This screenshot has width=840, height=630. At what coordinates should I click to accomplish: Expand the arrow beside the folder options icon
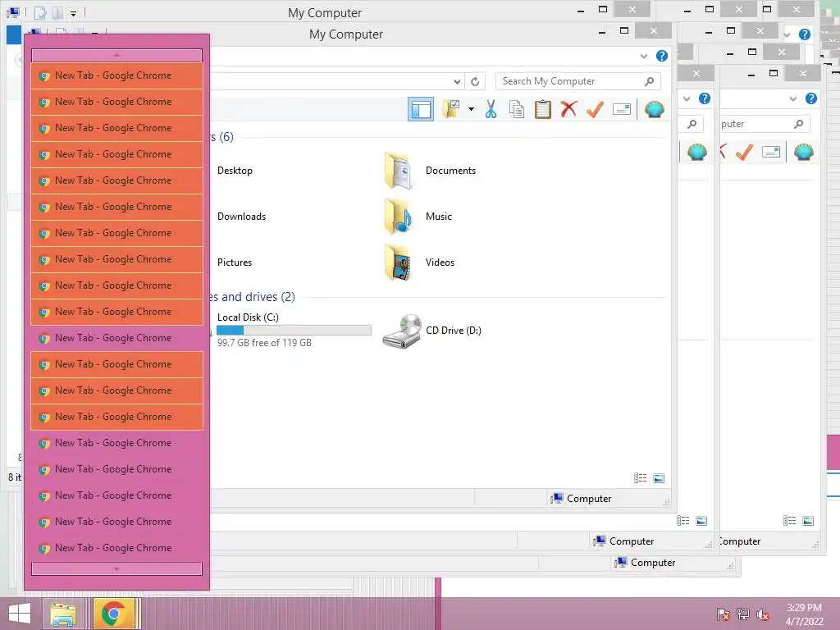tap(471, 109)
